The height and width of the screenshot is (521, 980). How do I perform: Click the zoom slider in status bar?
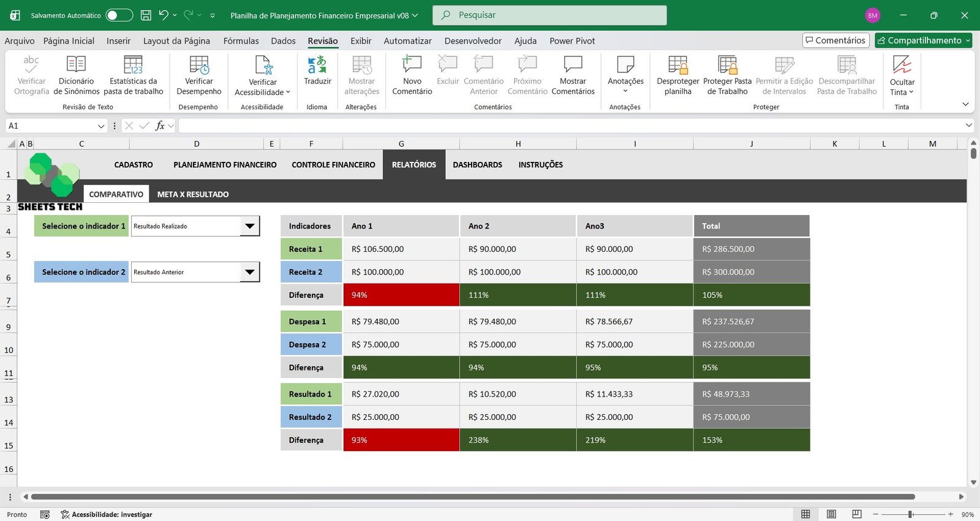tap(911, 514)
